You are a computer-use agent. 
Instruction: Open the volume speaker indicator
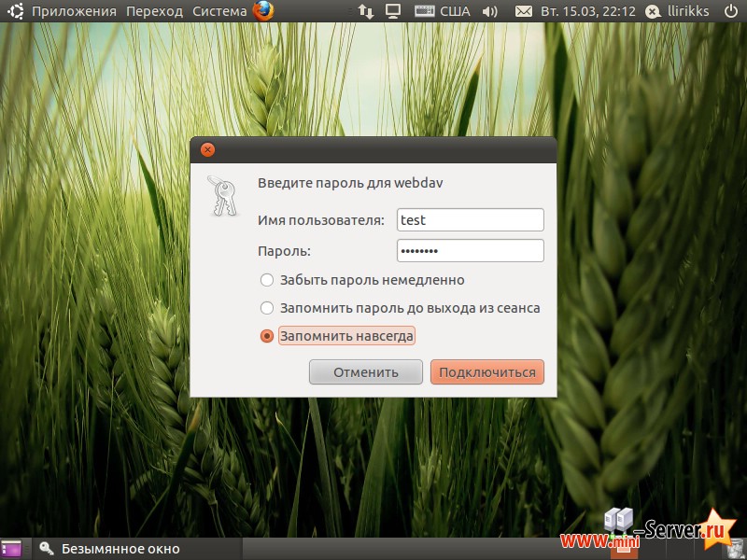489,11
